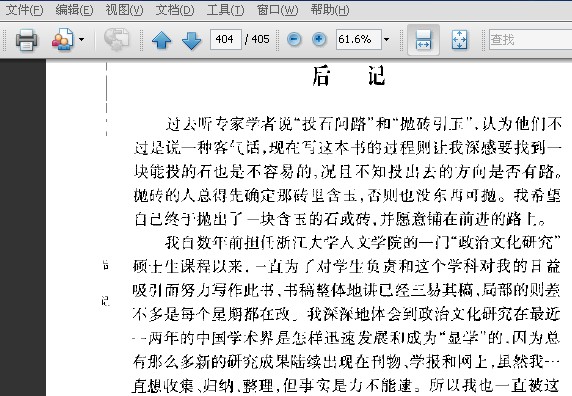This screenshot has width=572, height=396.
Task: Go to previous page with up arrow
Action: pyautogui.click(x=162, y=40)
